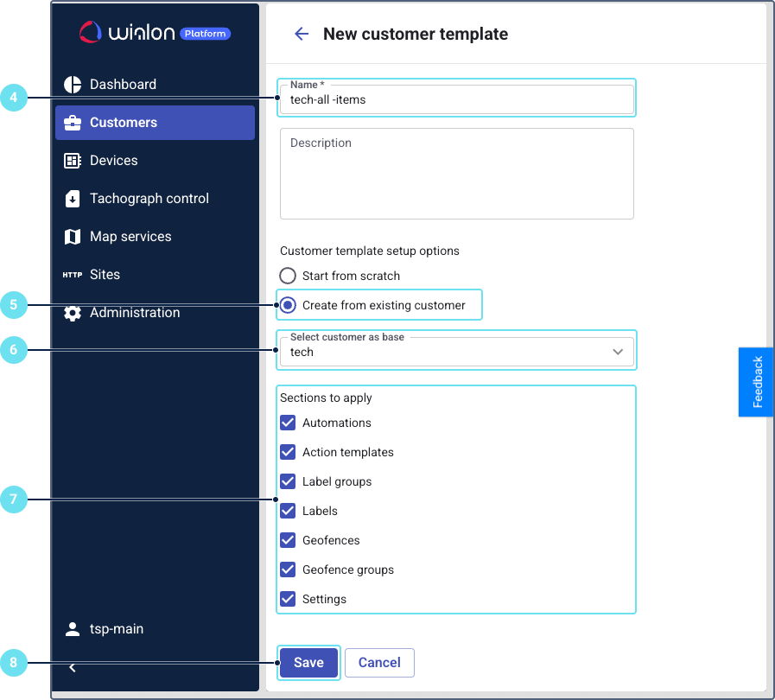Open the Select customer as base dropdown
This screenshot has height=700, width=775.
click(x=456, y=353)
